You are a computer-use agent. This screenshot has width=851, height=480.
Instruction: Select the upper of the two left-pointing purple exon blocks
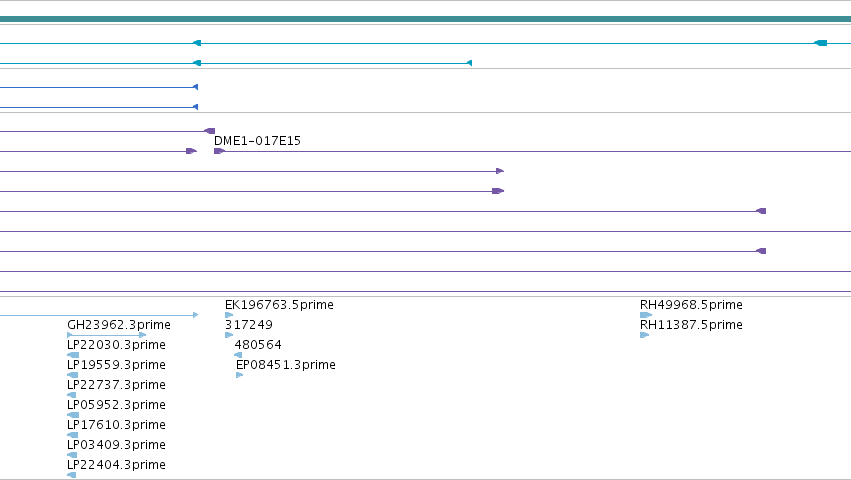tap(761, 211)
